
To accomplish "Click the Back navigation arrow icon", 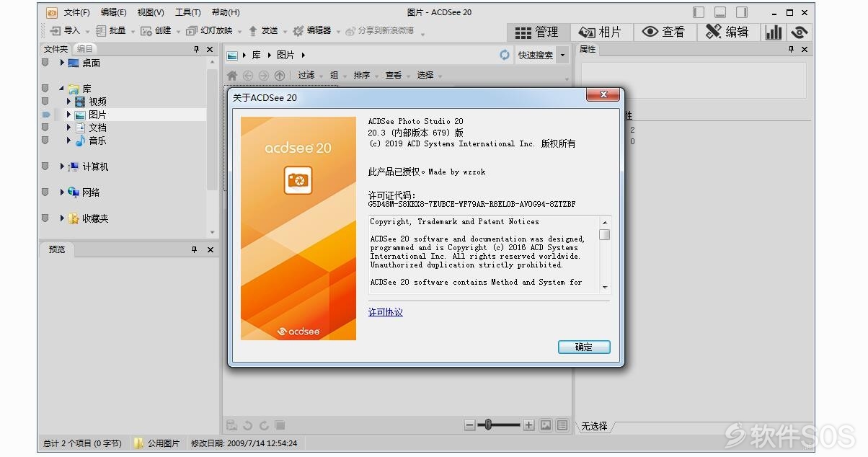I will [x=248, y=76].
